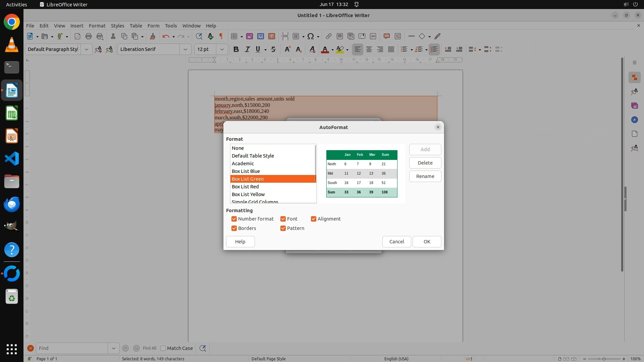Open LibreOffice Calc from the dock
This screenshot has height=362, width=644.
click(12, 113)
